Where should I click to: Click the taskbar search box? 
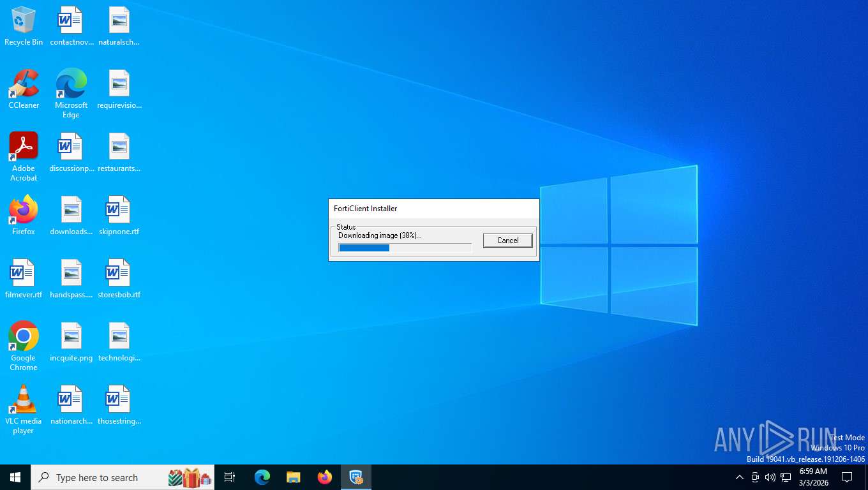(x=123, y=477)
